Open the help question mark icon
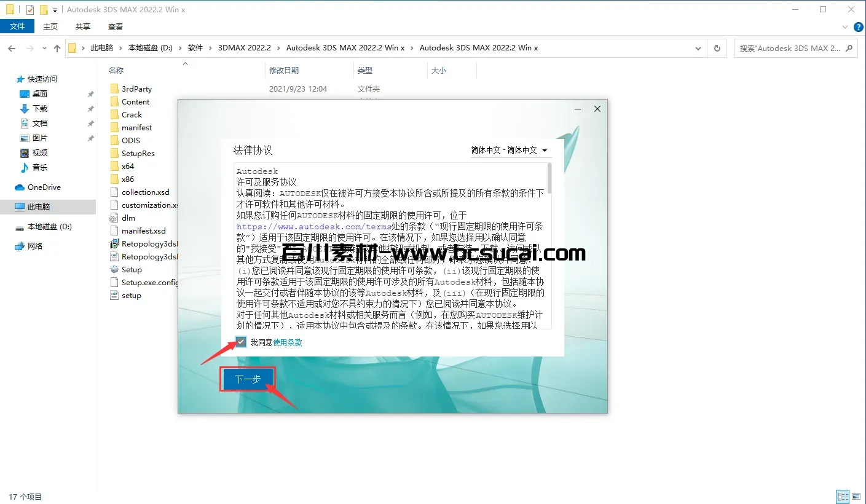Image resolution: width=866 pixels, height=504 pixels. pos(857,27)
